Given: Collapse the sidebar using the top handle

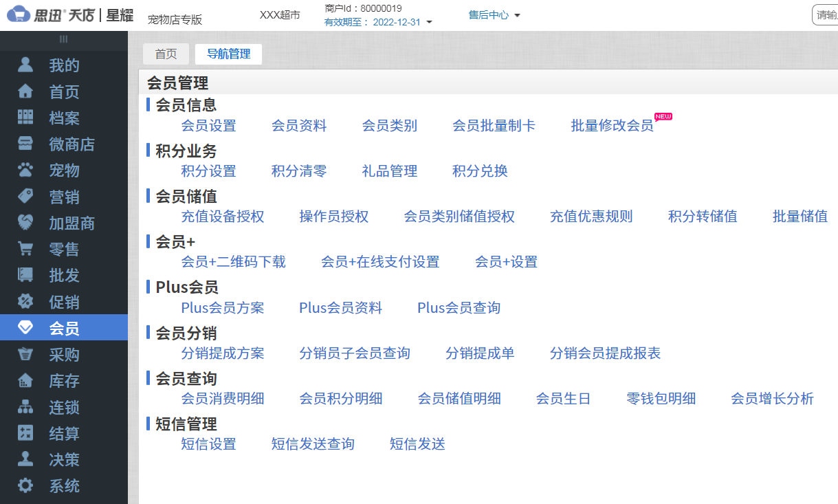Looking at the screenshot, I should coord(63,39).
